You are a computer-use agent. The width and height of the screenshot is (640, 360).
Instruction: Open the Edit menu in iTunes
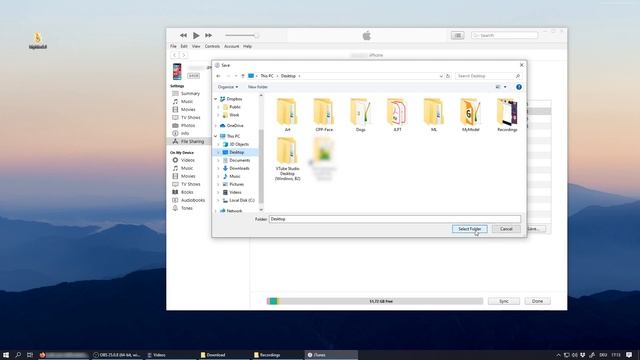pyautogui.click(x=184, y=47)
